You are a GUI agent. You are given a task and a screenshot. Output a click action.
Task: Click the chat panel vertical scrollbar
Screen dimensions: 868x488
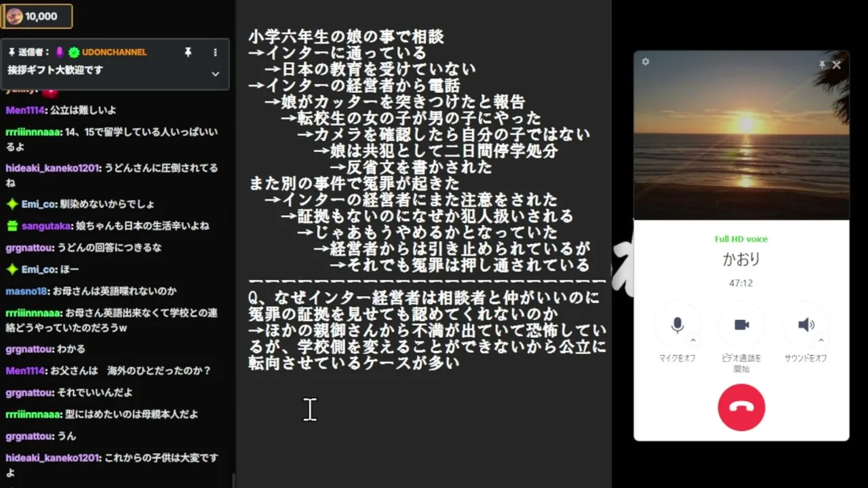[x=234, y=480]
